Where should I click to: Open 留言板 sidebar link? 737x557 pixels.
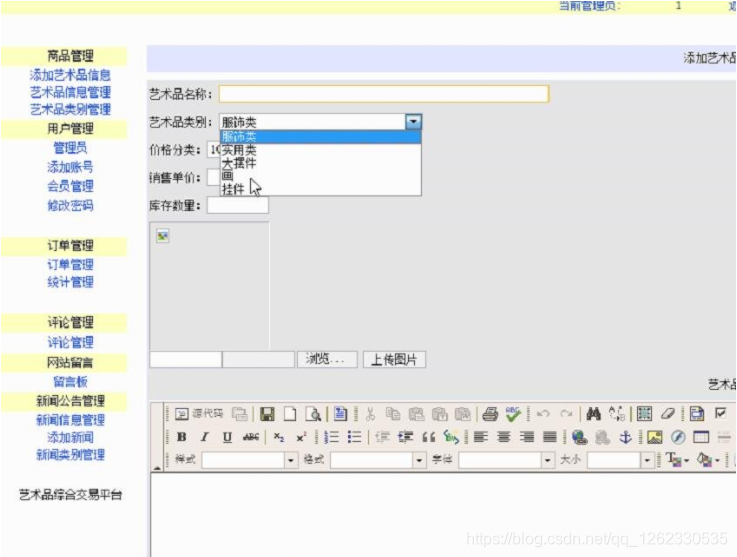coord(70,381)
